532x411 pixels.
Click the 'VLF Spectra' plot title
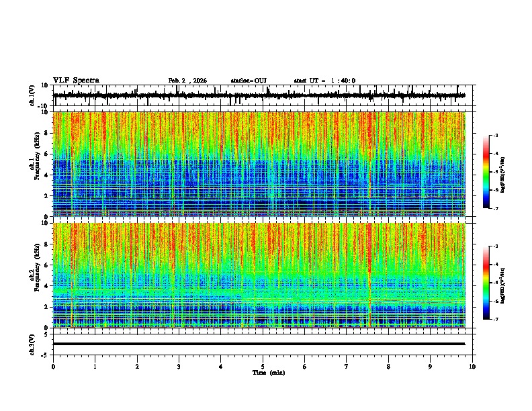click(x=76, y=81)
